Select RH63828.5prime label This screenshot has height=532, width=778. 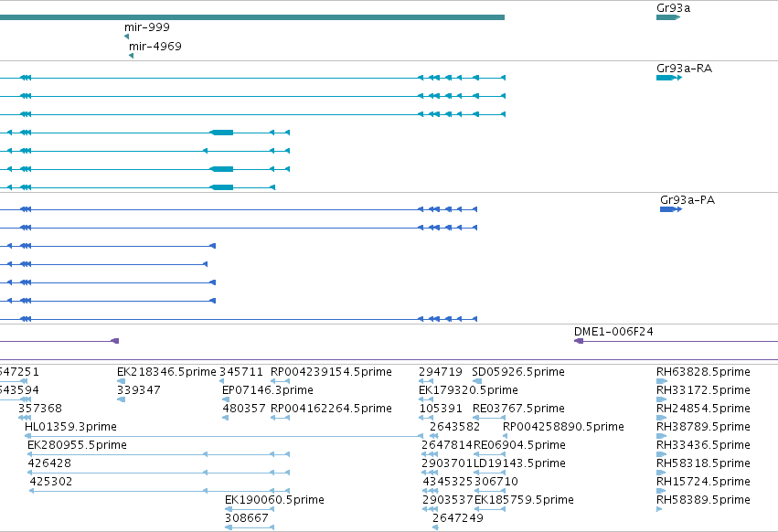coord(703,372)
